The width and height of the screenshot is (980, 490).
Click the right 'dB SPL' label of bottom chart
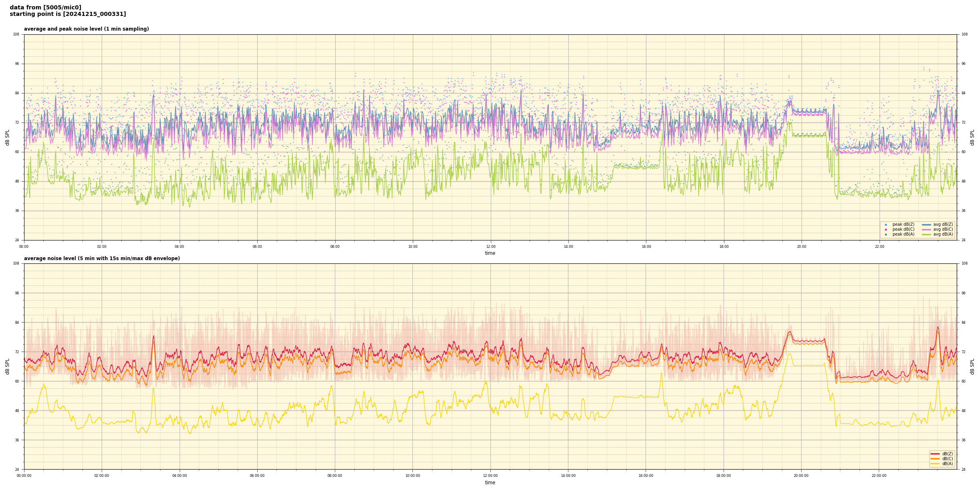(972, 366)
